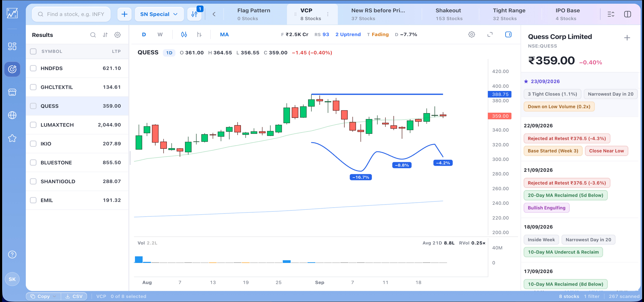
Task: Open the watchlist star icon in sidebar
Action: [x=12, y=138]
